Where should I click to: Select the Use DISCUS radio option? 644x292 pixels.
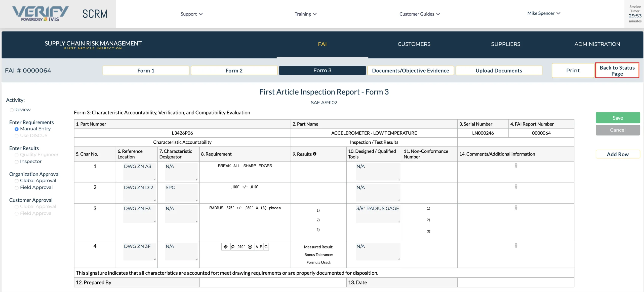[17, 136]
